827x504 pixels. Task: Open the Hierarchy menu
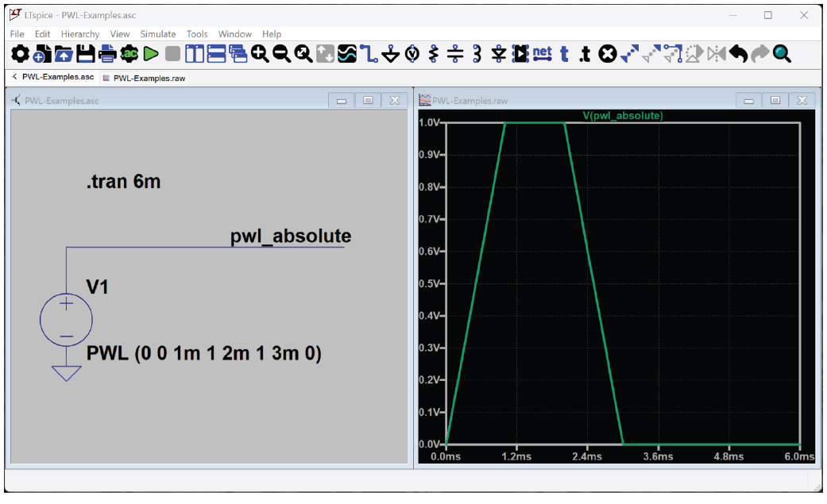tap(79, 34)
